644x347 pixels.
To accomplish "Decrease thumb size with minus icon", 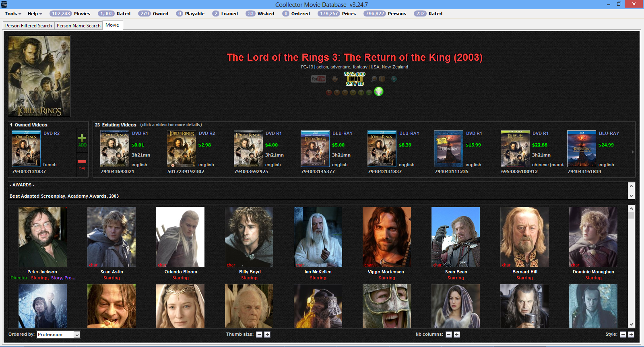I will pos(259,335).
